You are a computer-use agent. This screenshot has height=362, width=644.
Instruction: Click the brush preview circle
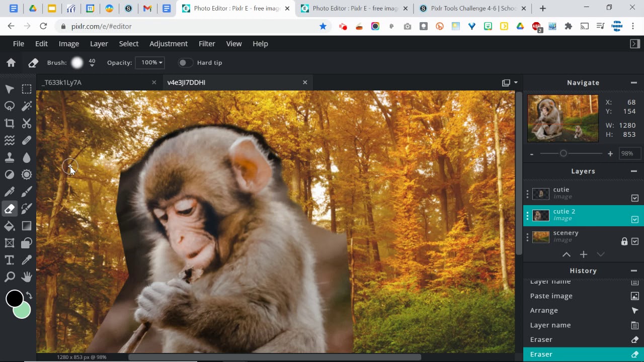pyautogui.click(x=77, y=62)
